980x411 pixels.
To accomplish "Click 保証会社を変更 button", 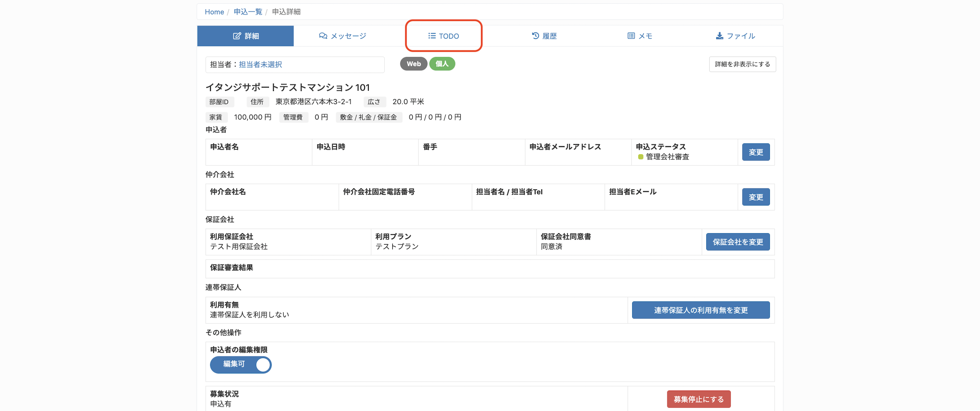I will (x=738, y=242).
